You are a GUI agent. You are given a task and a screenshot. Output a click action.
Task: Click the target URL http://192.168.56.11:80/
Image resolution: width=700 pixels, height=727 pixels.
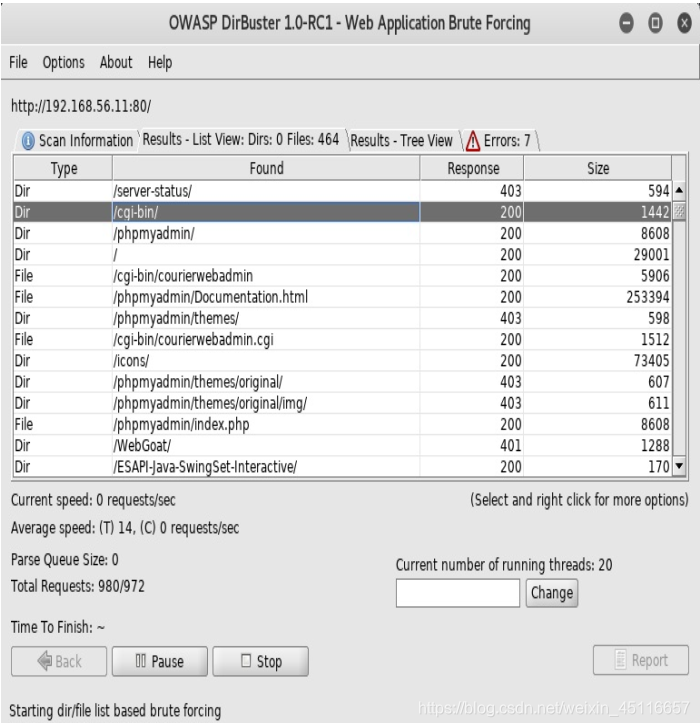pos(81,106)
